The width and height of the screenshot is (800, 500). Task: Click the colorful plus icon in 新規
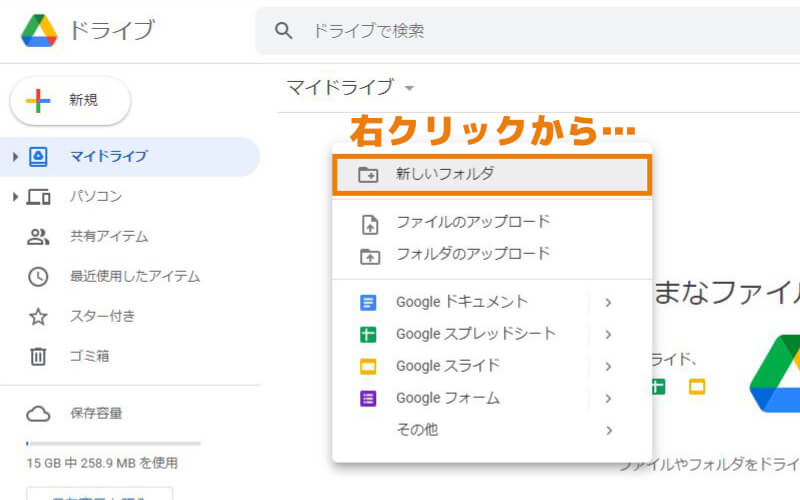[38, 101]
